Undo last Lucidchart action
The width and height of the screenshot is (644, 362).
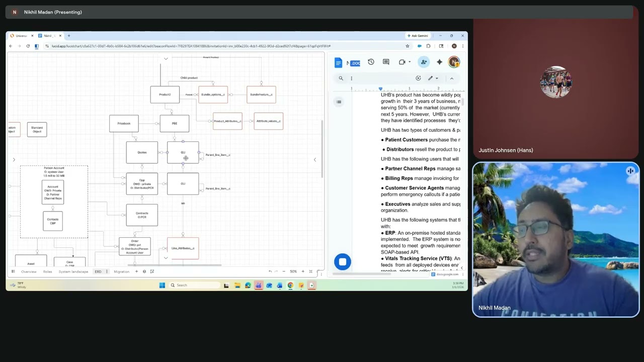(270, 271)
